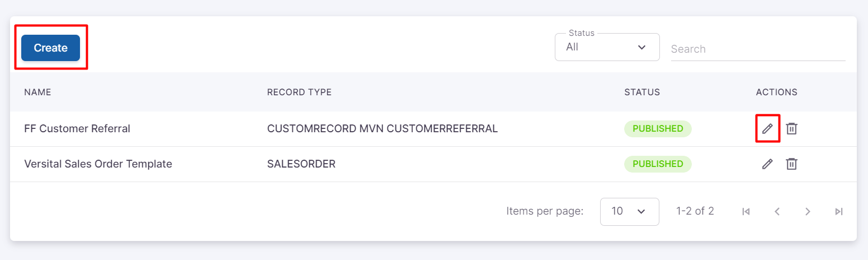Sort by the Status column header

coord(642,92)
